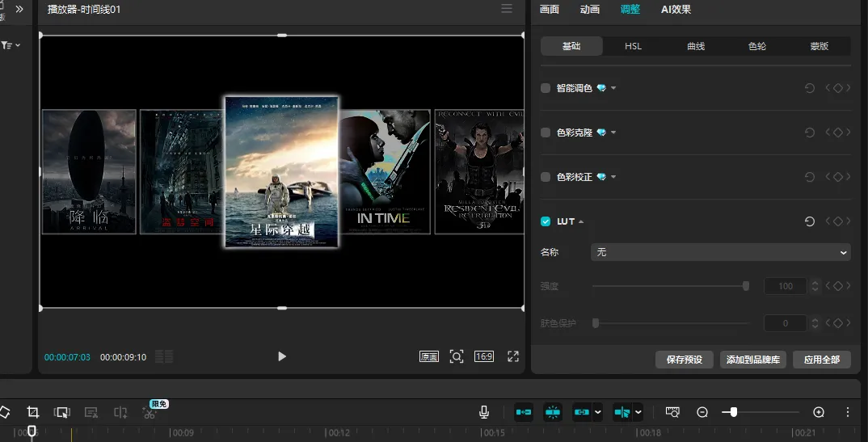Screen dimensions: 868x442
Task: Click the scissors tool with 限免 badge
Action: click(149, 413)
